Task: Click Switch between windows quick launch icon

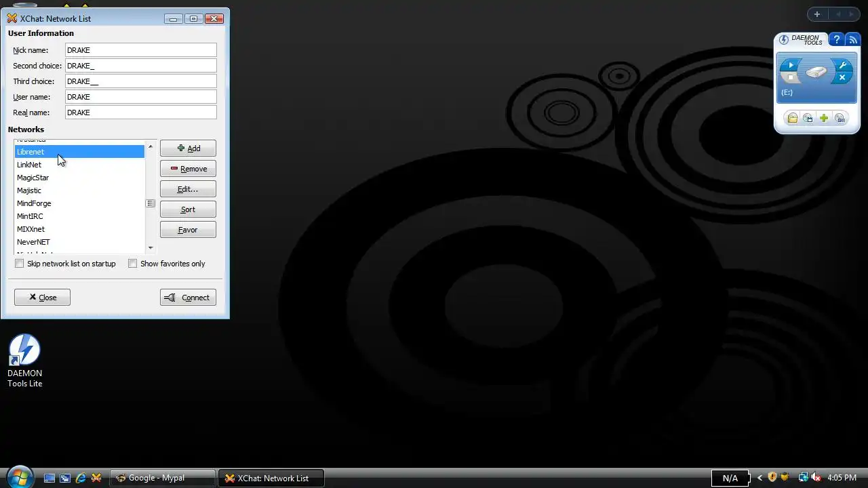Action: (65, 478)
